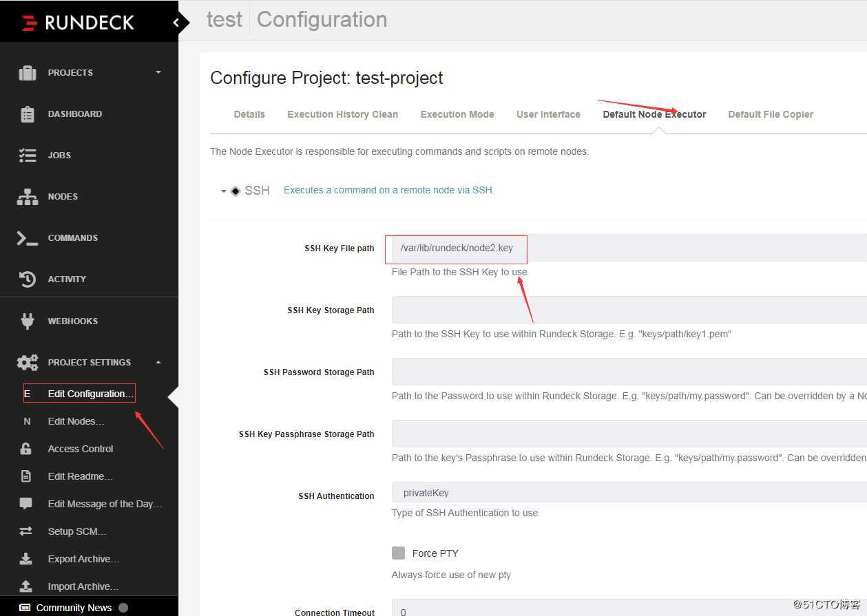Click the Setup SCM exchange arrows icon
The height and width of the screenshot is (616, 867).
[26, 531]
